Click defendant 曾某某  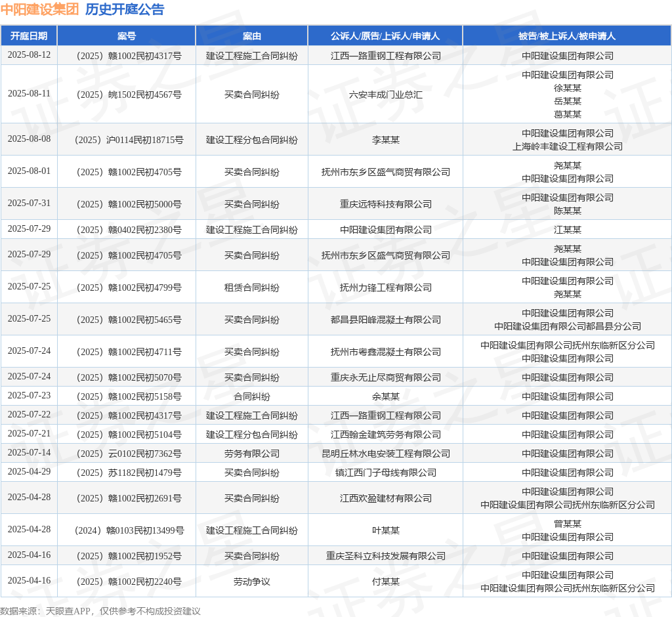568,524
